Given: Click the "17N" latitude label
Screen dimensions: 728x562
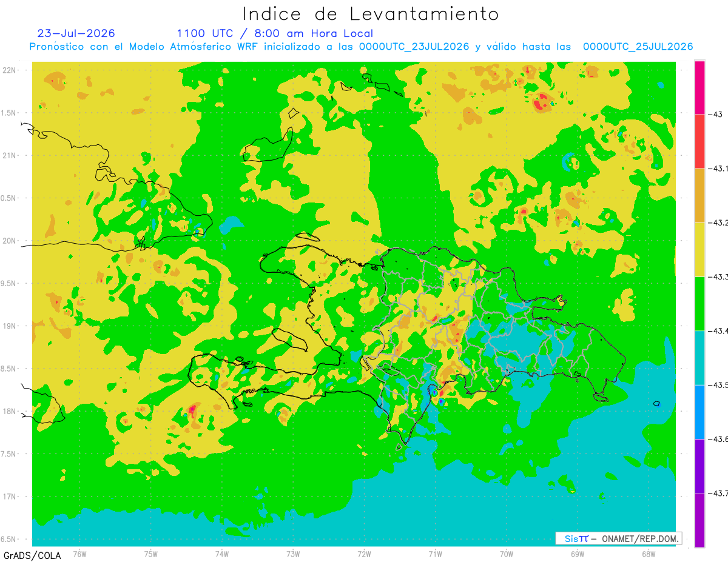Looking at the screenshot, I should point(9,497).
